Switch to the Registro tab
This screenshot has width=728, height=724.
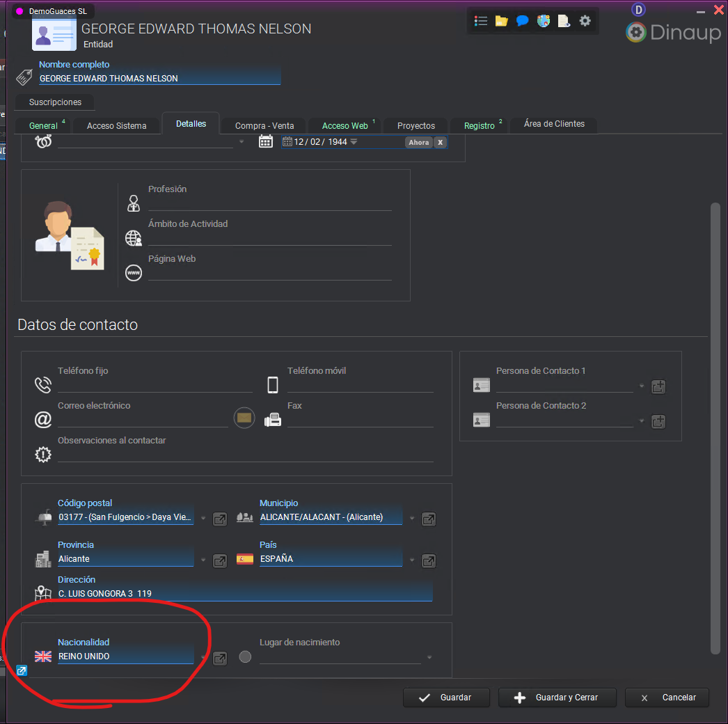(480, 126)
